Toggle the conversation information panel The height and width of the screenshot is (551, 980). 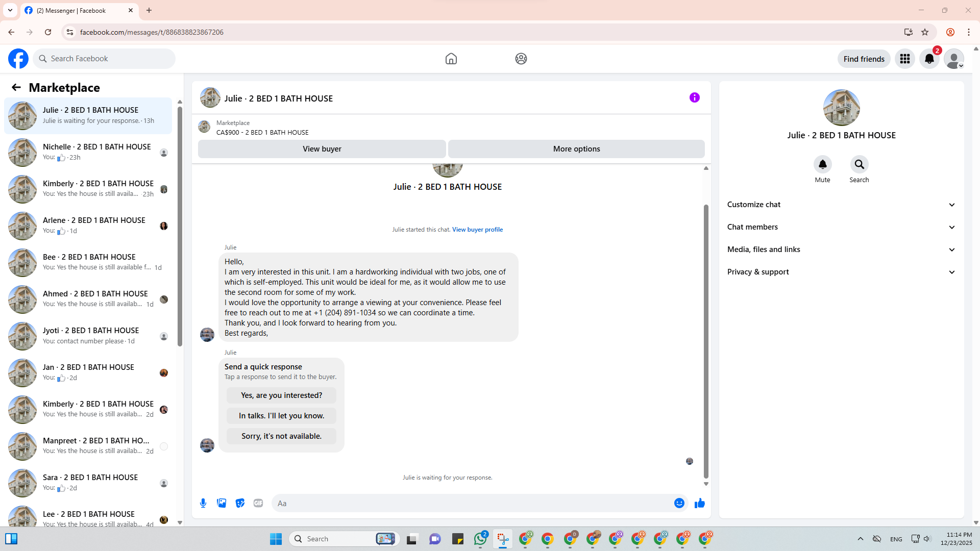point(694,97)
